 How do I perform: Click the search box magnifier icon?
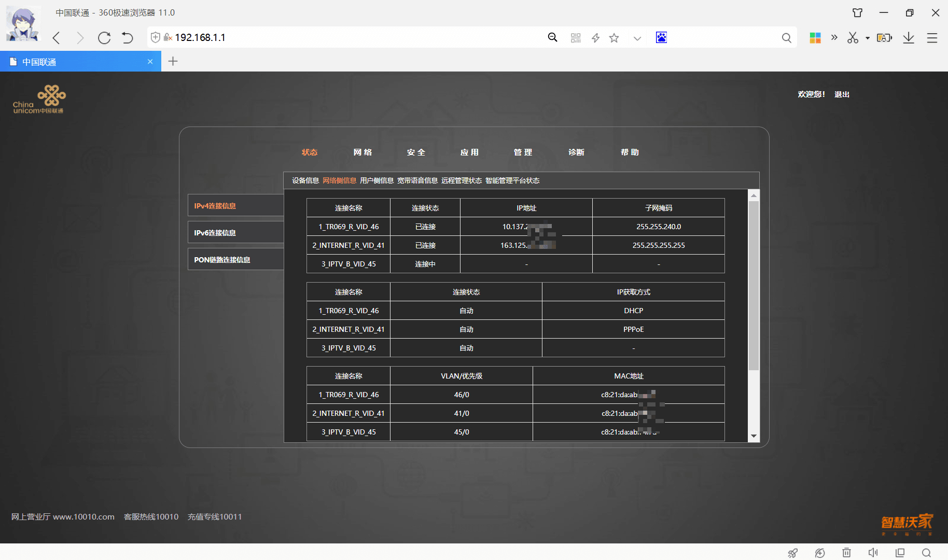coord(787,38)
